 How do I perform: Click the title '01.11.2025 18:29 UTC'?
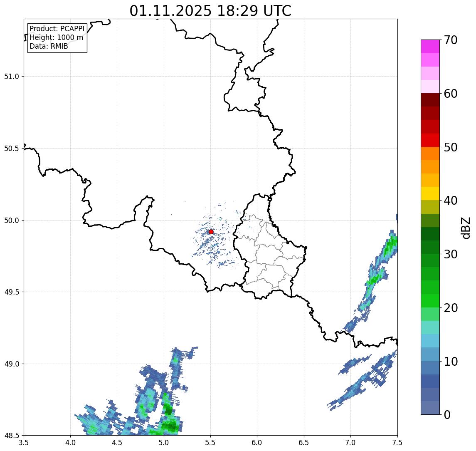[210, 11]
